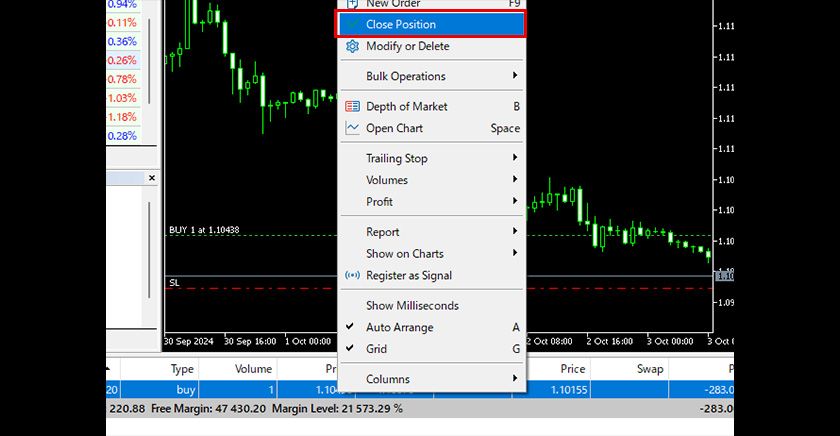Click the Open Chart icon
This screenshot has width=840, height=436.
click(352, 128)
